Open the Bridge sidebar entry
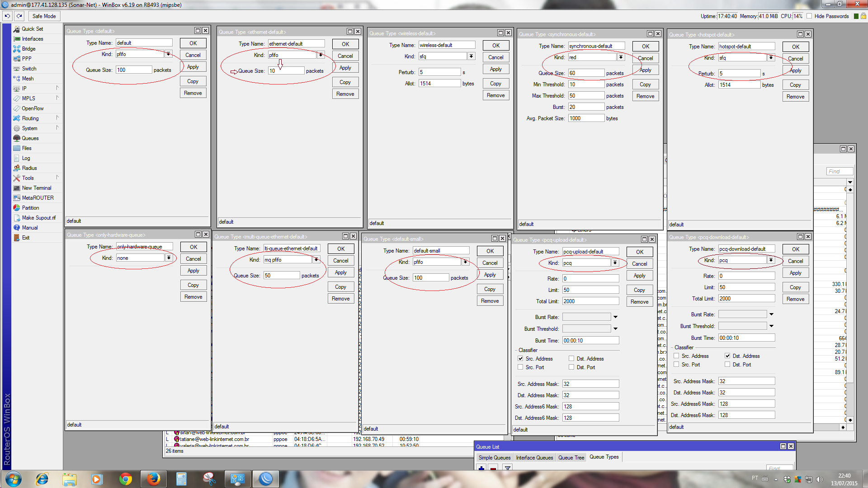 pos(28,49)
